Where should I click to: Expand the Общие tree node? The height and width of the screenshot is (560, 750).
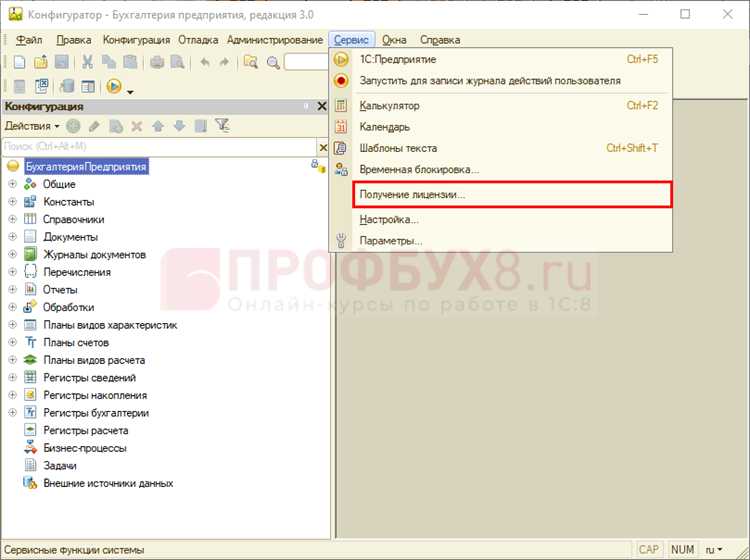pyautogui.click(x=12, y=184)
